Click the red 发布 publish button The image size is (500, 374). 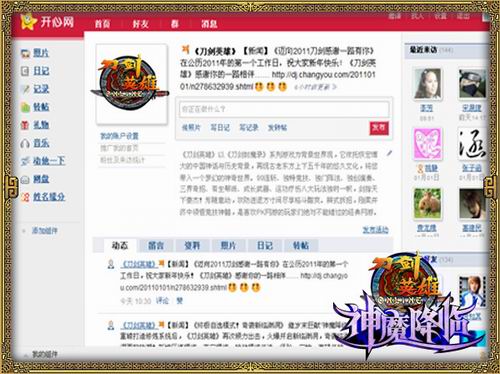(x=379, y=128)
